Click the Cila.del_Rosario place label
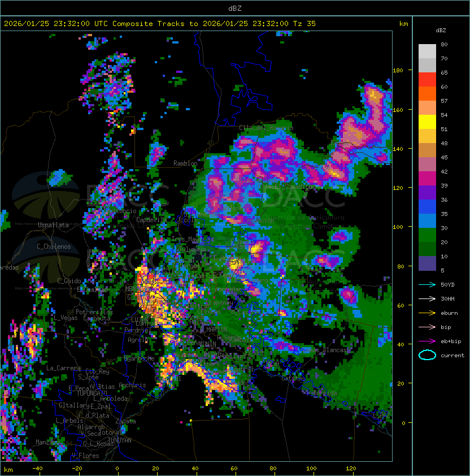 click(266, 128)
